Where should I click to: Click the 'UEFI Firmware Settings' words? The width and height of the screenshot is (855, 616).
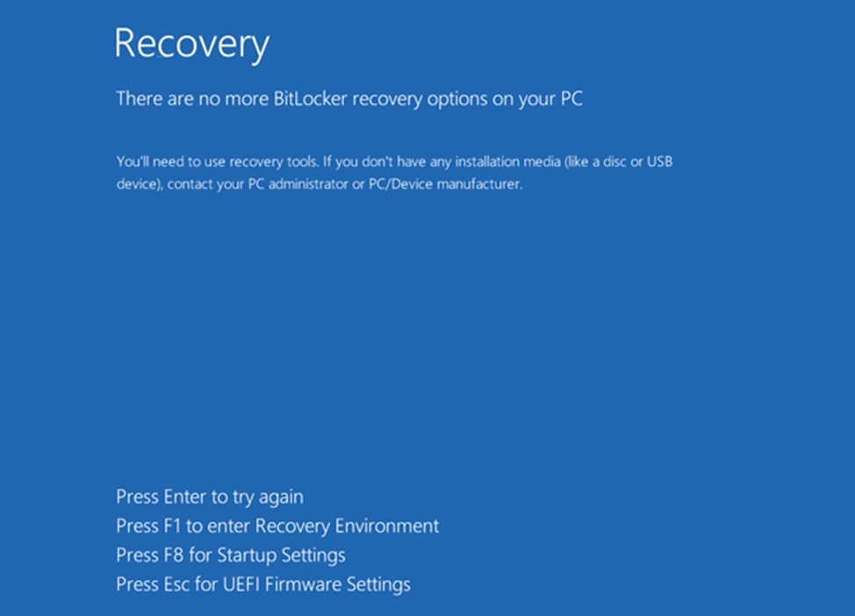(317, 584)
